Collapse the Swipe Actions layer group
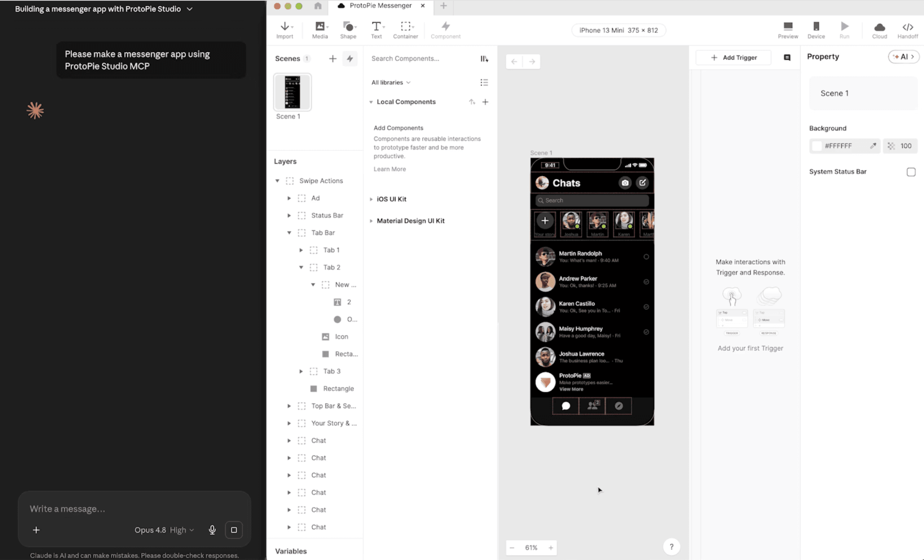Image resolution: width=924 pixels, height=560 pixels. pyautogui.click(x=277, y=181)
